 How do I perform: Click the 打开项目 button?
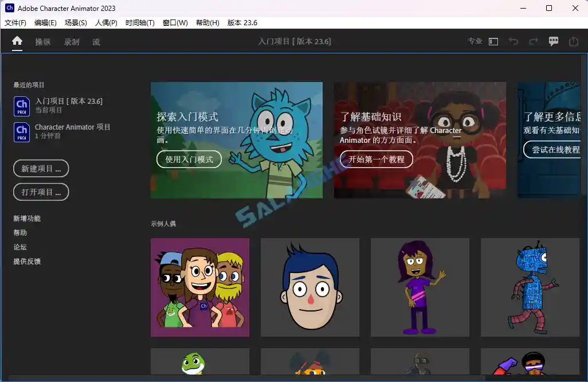coord(41,192)
